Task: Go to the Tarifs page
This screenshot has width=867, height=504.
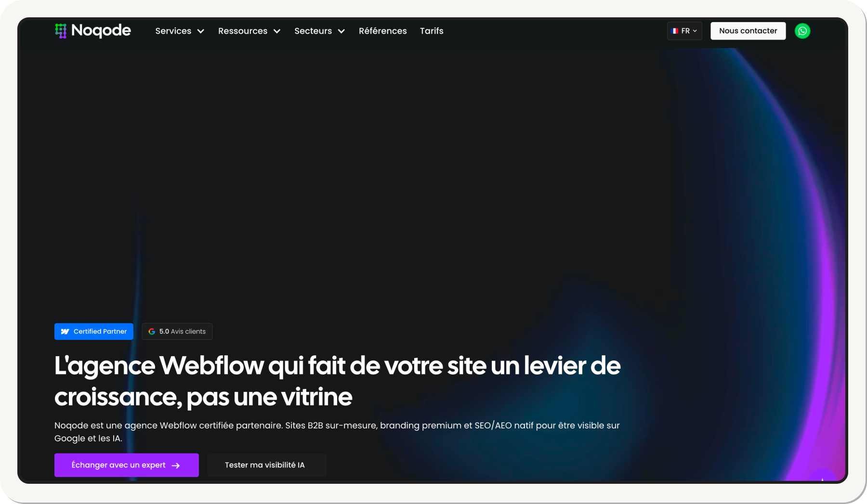Action: click(432, 31)
